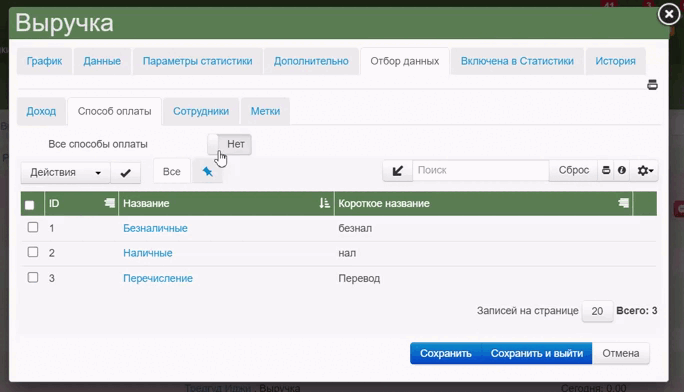Open the info icon in table toolbar
Screen dimensions: 684x392
(x=622, y=170)
